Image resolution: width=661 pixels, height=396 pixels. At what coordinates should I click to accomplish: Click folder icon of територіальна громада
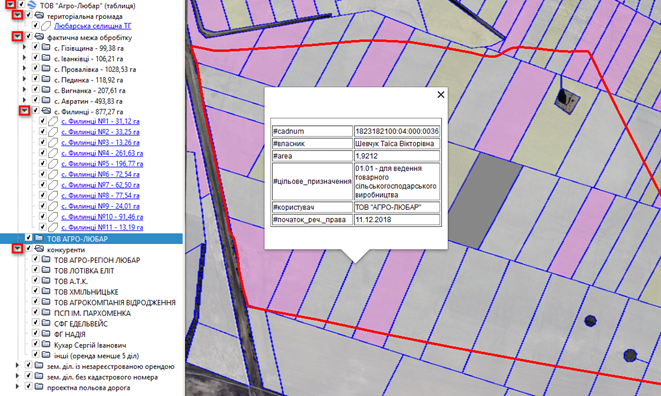39,16
